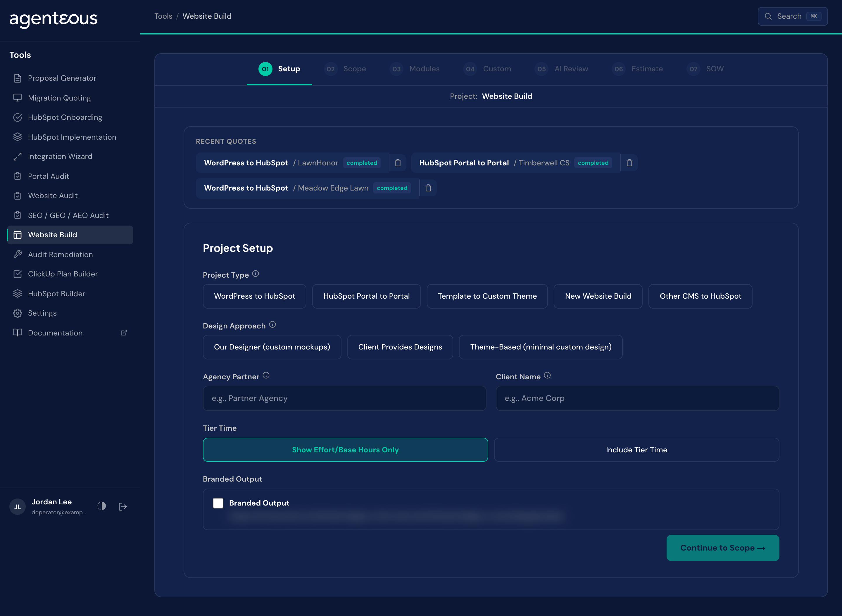The width and height of the screenshot is (842, 616).
Task: Open the Search box in header
Action: (792, 16)
